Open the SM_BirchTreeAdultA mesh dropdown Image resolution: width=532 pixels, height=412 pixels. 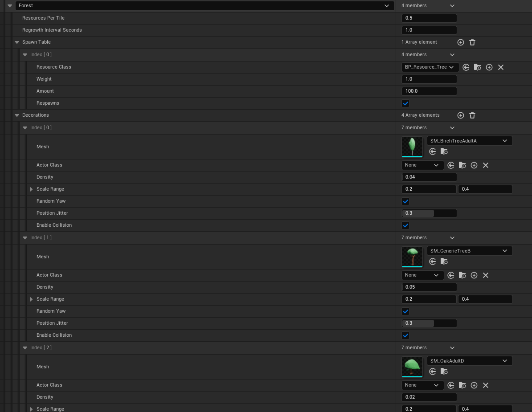click(470, 141)
